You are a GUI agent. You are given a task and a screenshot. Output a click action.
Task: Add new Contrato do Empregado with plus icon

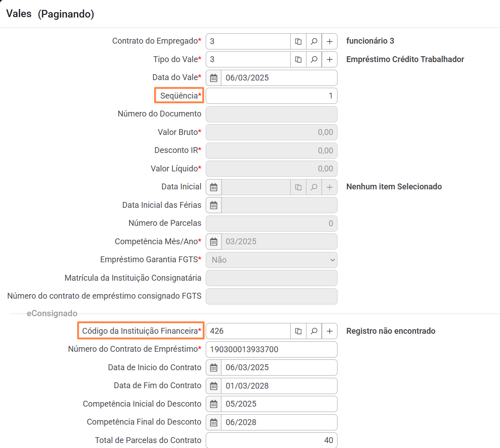(x=329, y=41)
